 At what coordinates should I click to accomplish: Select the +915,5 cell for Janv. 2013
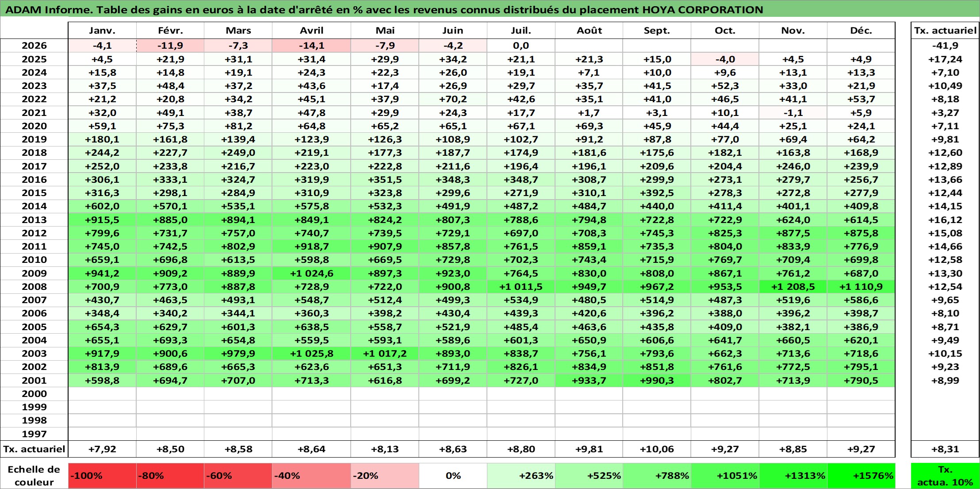[102, 220]
